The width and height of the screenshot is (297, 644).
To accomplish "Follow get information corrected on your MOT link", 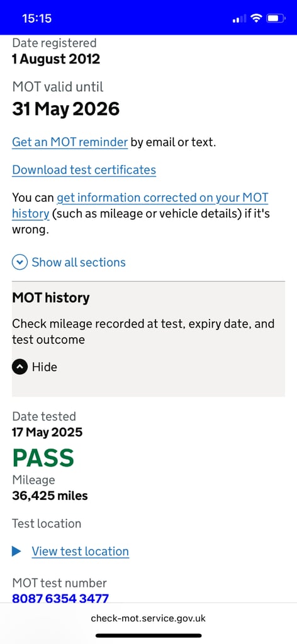I will point(162,197).
